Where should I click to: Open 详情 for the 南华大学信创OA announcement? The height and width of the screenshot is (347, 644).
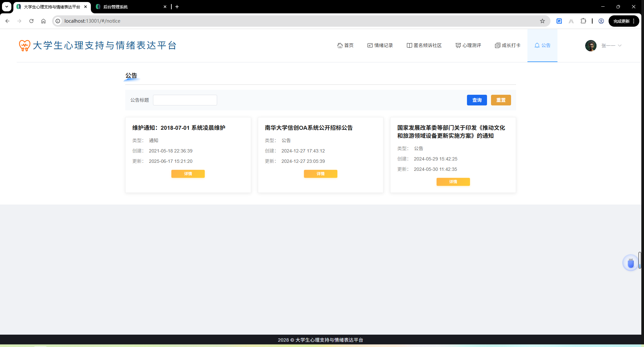pos(320,173)
